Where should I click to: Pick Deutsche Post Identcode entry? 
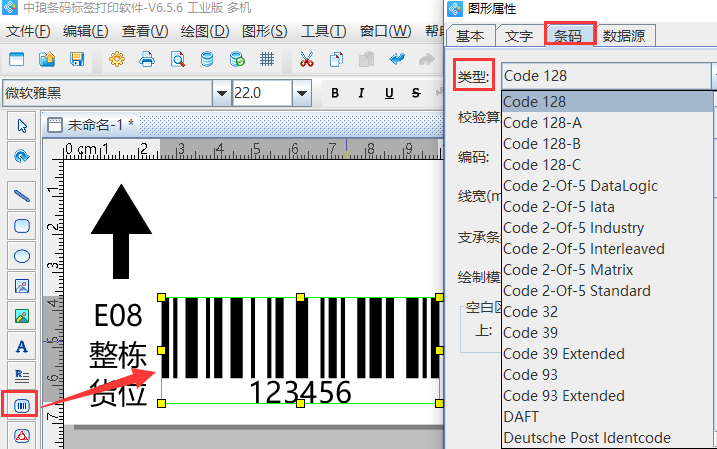(x=586, y=438)
